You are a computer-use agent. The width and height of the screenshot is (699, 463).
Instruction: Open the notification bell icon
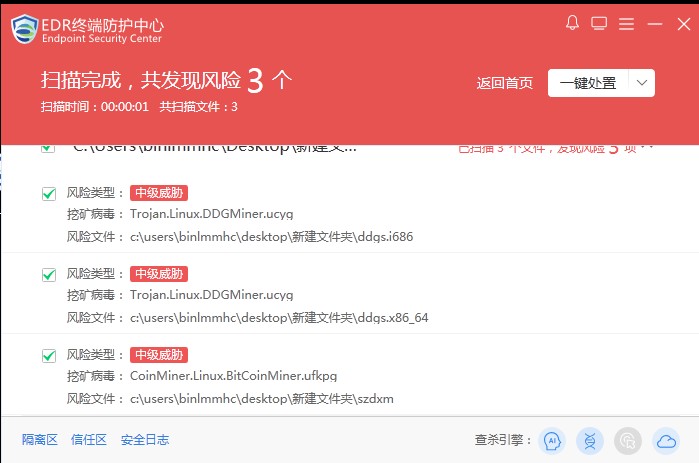click(572, 23)
